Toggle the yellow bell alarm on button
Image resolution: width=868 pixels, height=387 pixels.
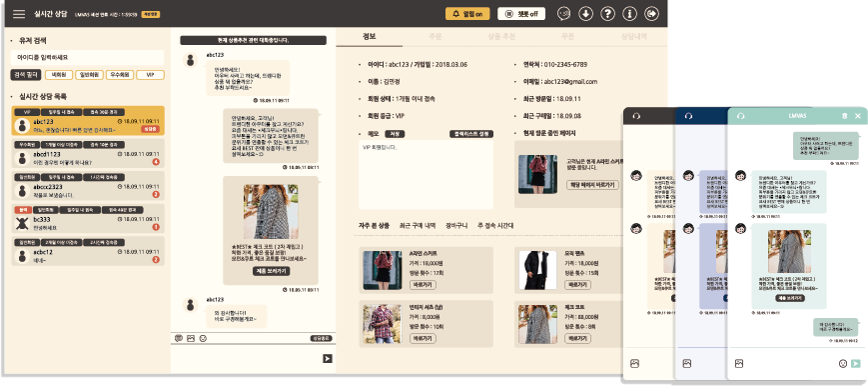click(467, 14)
